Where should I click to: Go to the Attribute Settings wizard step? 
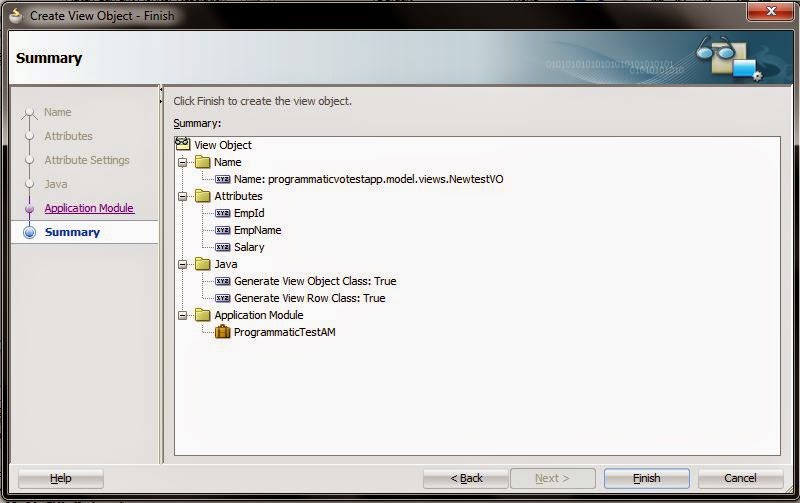pos(87,160)
